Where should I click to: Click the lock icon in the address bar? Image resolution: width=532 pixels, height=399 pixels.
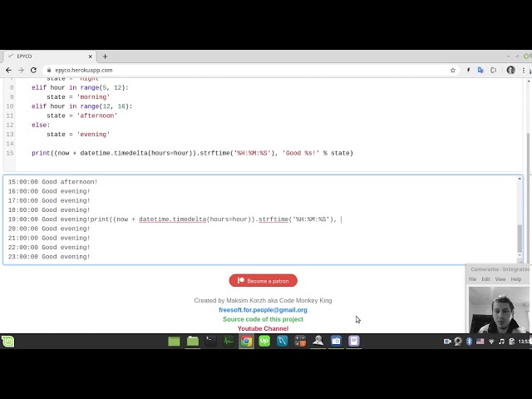pos(49,70)
